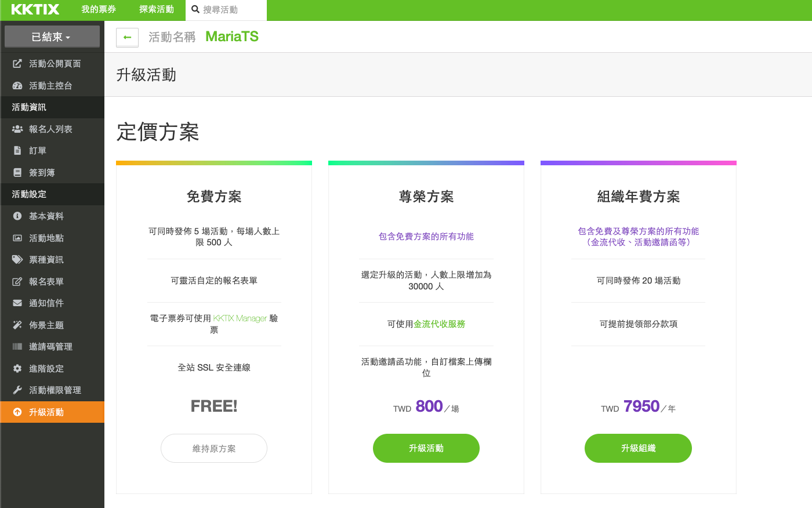Select 我的票券 in top navigation
The width and height of the screenshot is (812, 508).
tap(99, 10)
